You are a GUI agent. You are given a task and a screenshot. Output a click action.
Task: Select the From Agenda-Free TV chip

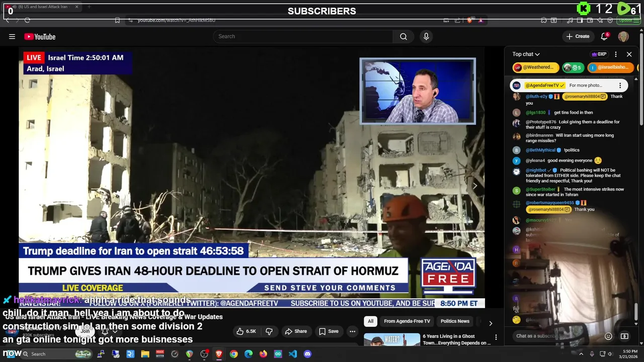coord(407,321)
